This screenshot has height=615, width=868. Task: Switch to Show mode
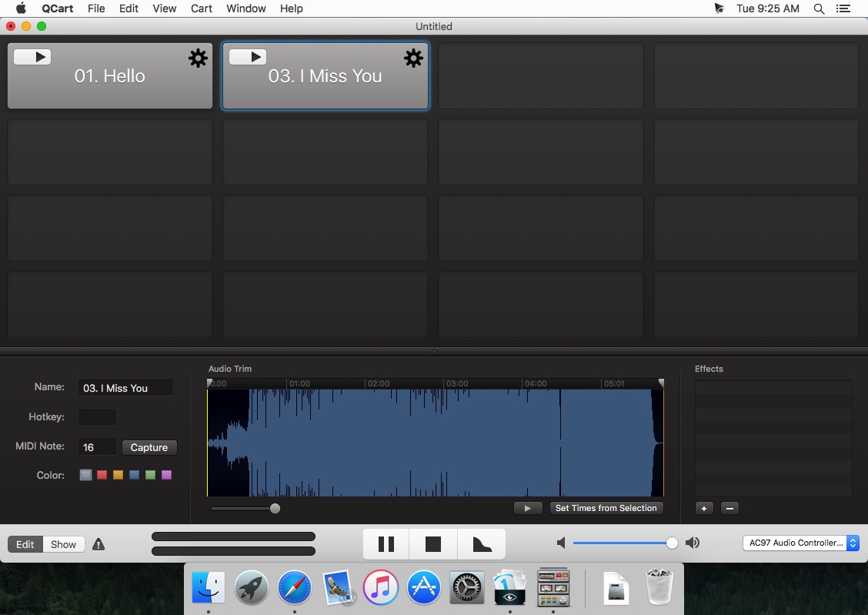(64, 544)
